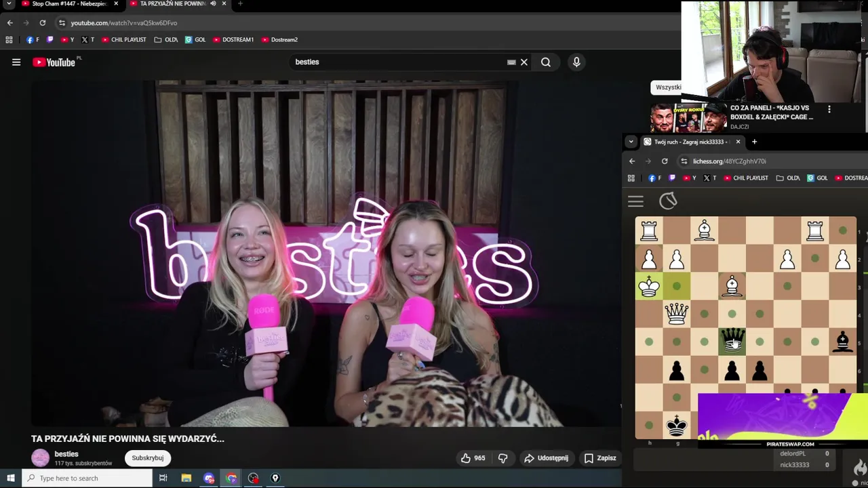Viewport: 868px width, 488px height.
Task: Open Dostream2 bookmark in YouTube window
Action: (x=279, y=40)
